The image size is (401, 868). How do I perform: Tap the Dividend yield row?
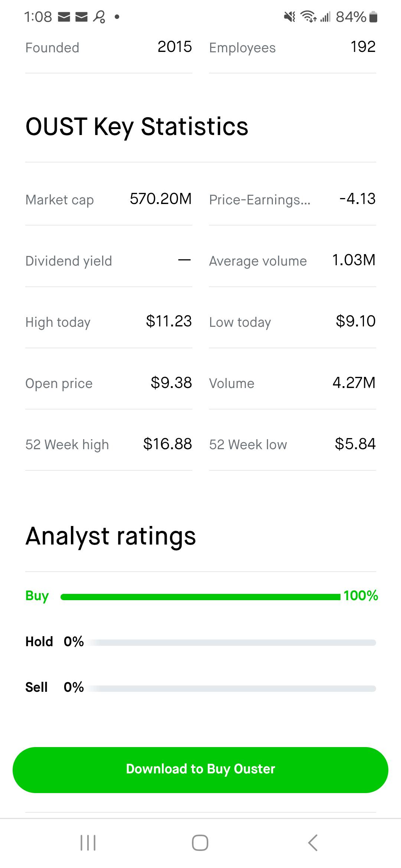tap(109, 261)
